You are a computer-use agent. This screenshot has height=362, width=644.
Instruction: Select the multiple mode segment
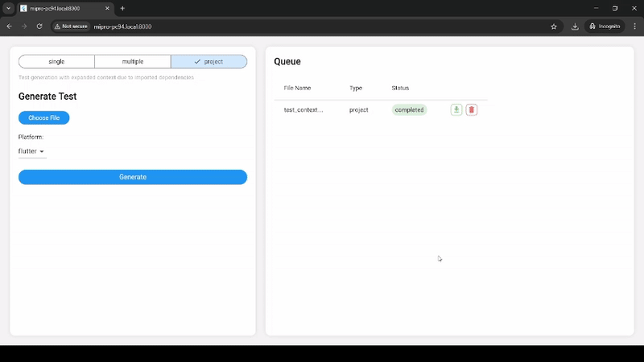[133, 62]
